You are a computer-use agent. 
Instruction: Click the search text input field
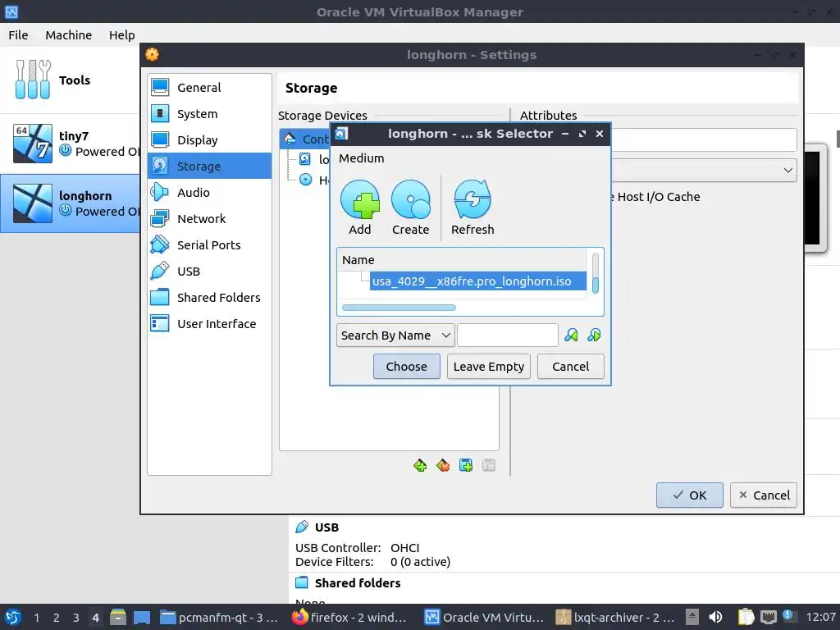pyautogui.click(x=507, y=336)
